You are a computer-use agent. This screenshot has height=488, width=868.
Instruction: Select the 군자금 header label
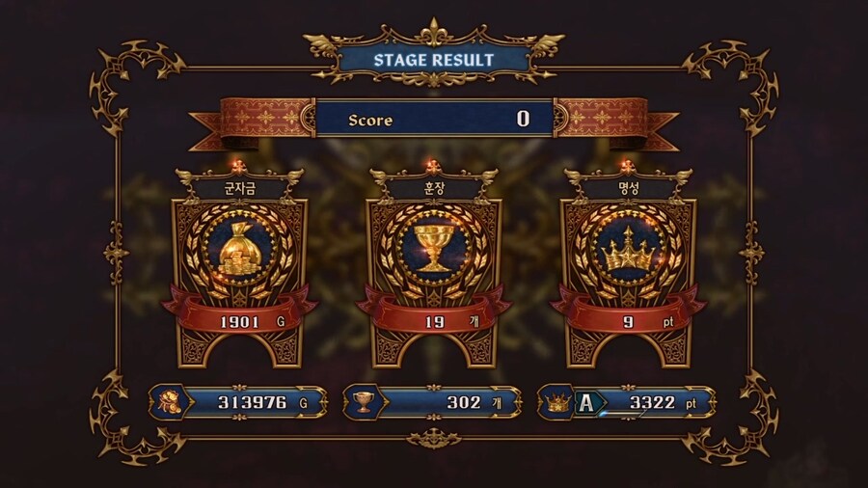coord(240,188)
